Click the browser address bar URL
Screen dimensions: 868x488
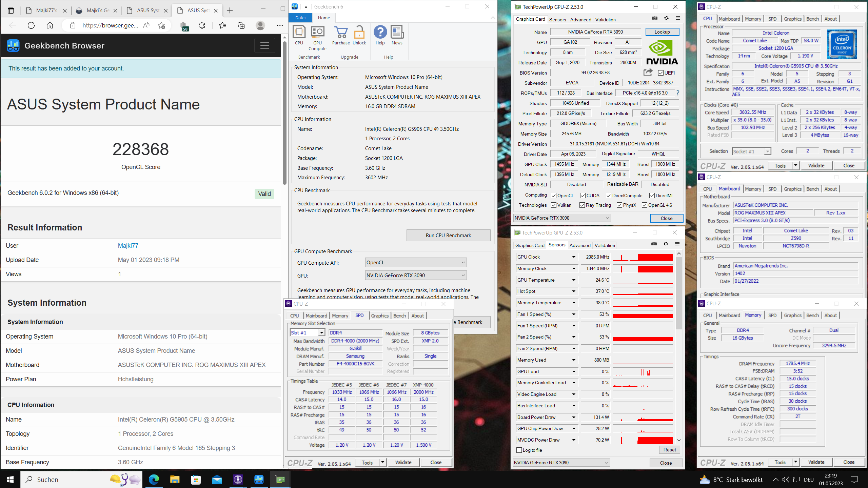110,25
